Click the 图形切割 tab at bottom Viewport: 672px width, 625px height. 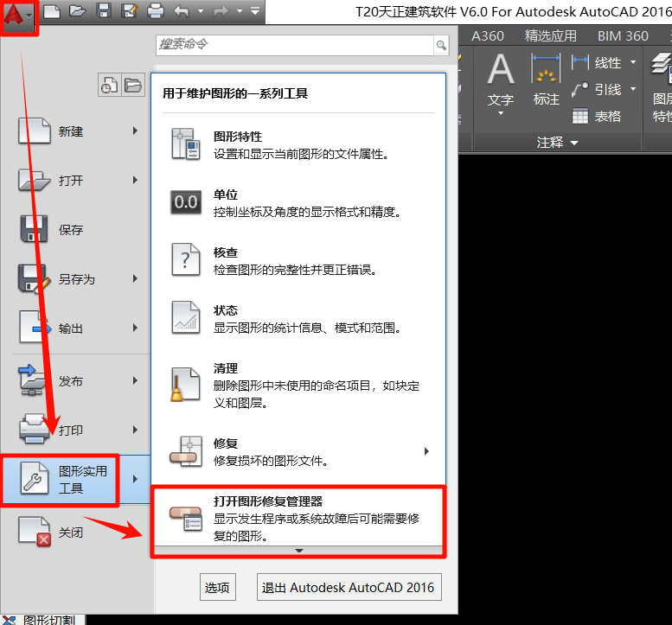click(43, 620)
